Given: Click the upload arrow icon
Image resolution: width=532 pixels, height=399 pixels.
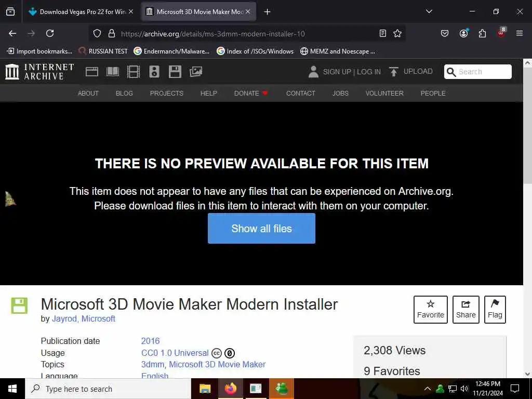Looking at the screenshot, I should click(x=394, y=72).
